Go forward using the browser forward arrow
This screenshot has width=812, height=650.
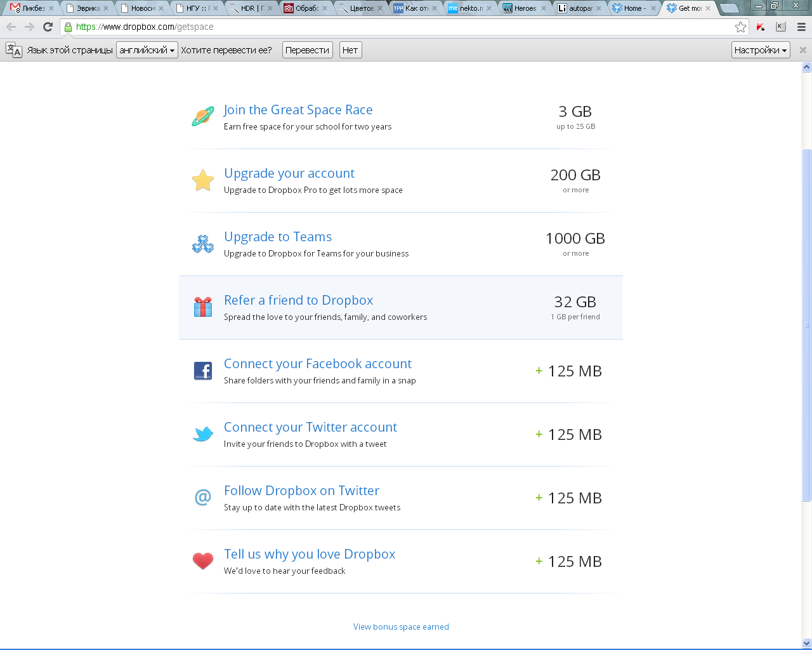(29, 27)
